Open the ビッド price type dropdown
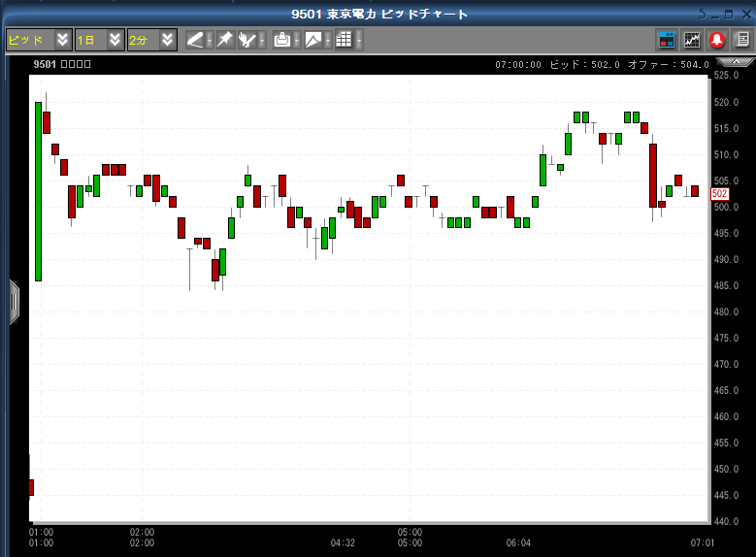756x557 pixels. click(63, 40)
